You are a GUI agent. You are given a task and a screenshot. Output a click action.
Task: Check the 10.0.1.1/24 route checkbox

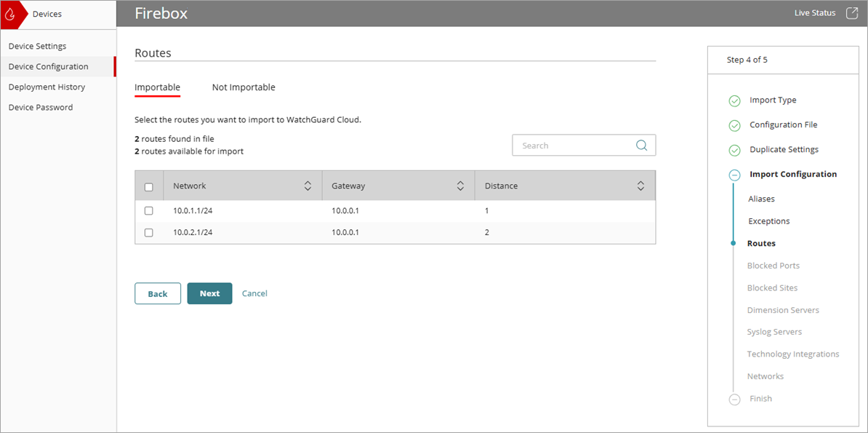[148, 211]
